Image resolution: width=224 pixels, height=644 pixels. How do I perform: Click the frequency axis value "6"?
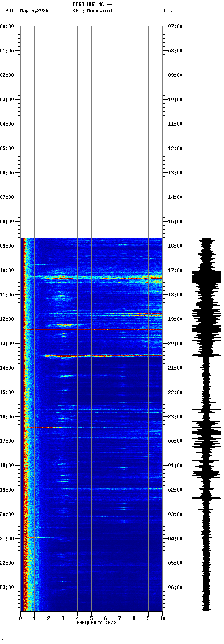point(106,618)
